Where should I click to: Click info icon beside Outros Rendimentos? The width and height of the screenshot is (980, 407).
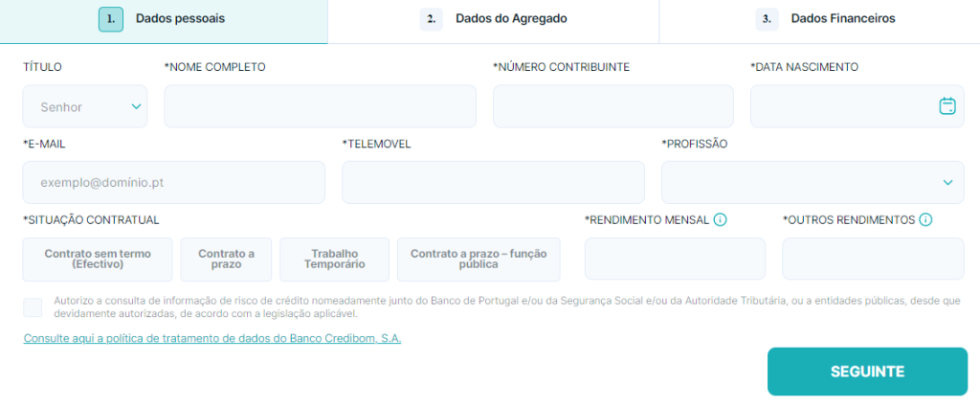click(925, 220)
